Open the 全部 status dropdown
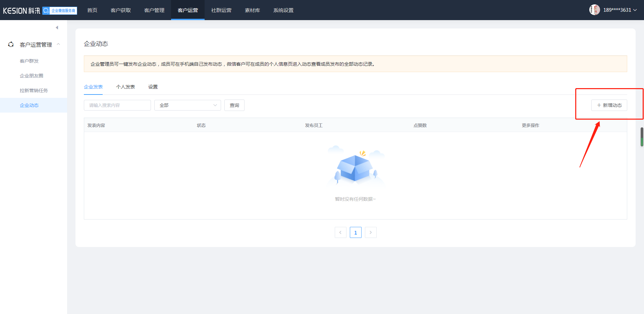Screen dimensions: 644x314 187,105
